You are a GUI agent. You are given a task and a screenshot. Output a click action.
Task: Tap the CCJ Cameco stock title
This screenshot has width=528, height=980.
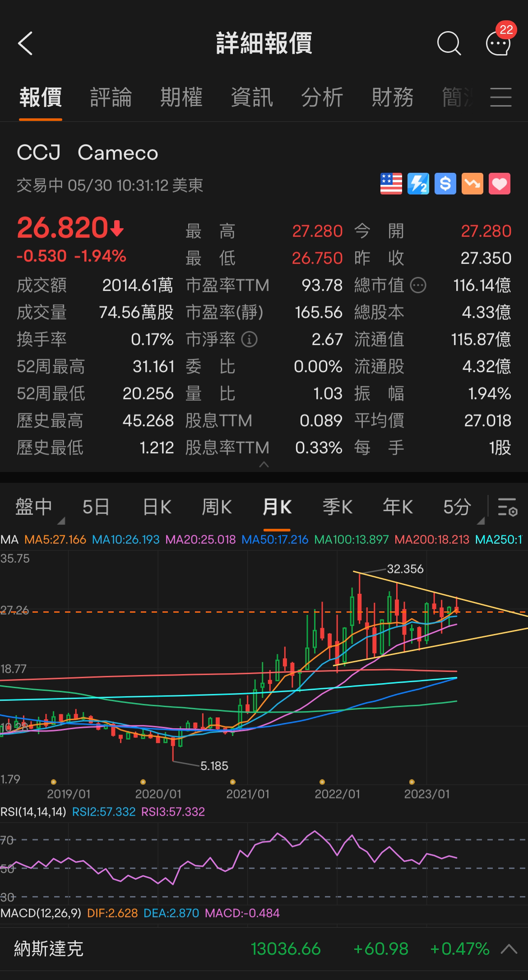[x=88, y=153]
